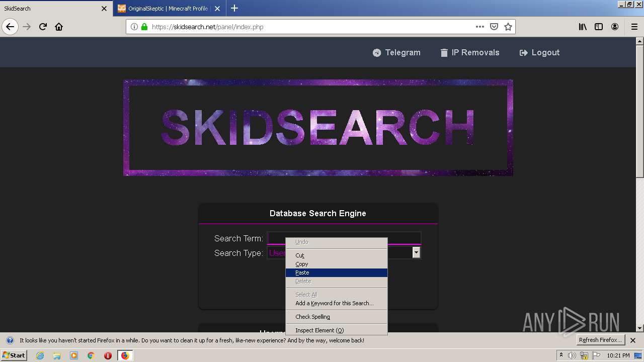Viewport: 644px width, 362px height.
Task: Toggle the sidebar view icon
Action: pyautogui.click(x=599, y=27)
